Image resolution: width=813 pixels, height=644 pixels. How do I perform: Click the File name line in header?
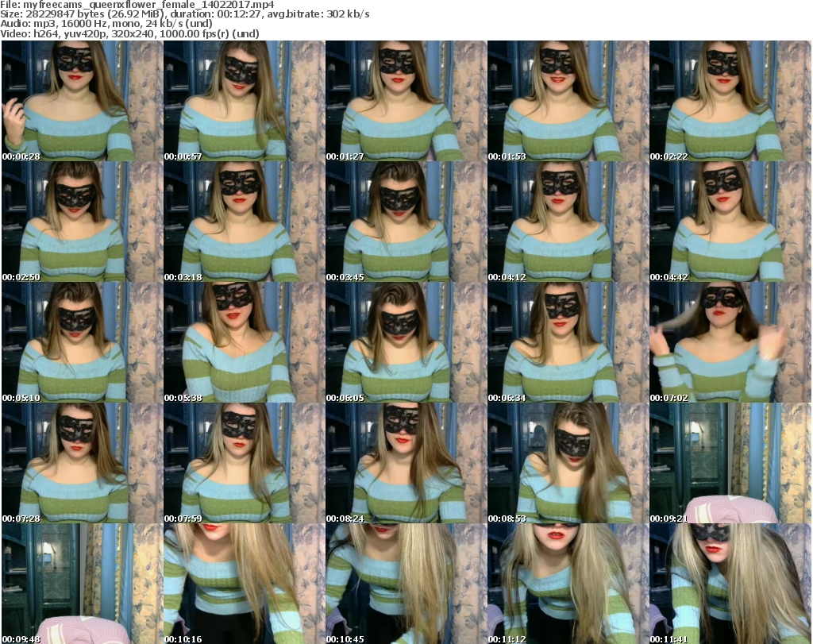[137, 5]
